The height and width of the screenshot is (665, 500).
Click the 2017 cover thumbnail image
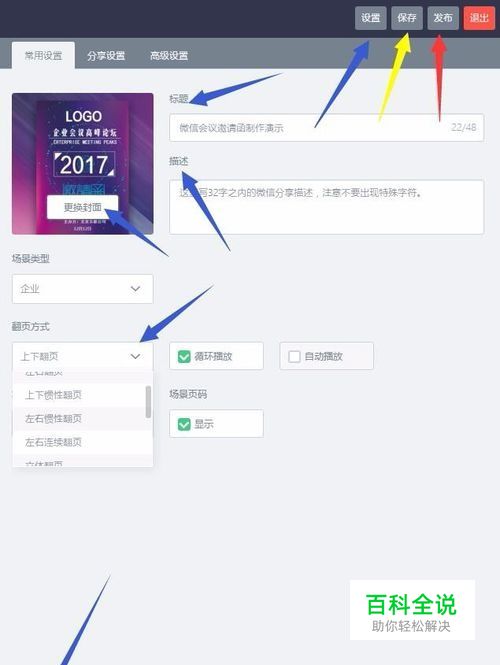[83, 164]
